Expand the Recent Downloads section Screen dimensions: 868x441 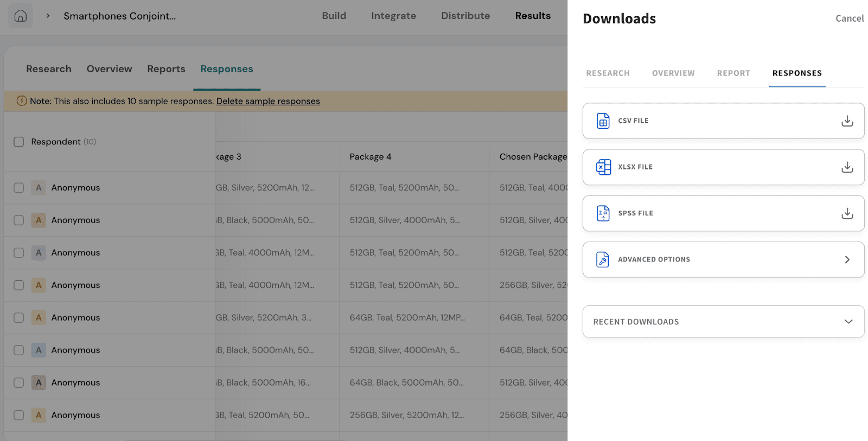pos(848,322)
